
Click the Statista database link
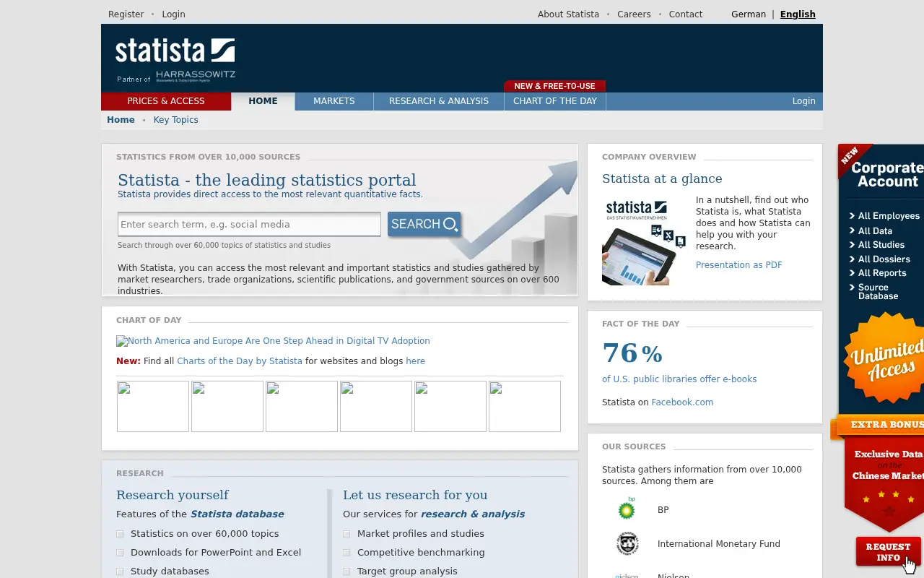(237, 514)
